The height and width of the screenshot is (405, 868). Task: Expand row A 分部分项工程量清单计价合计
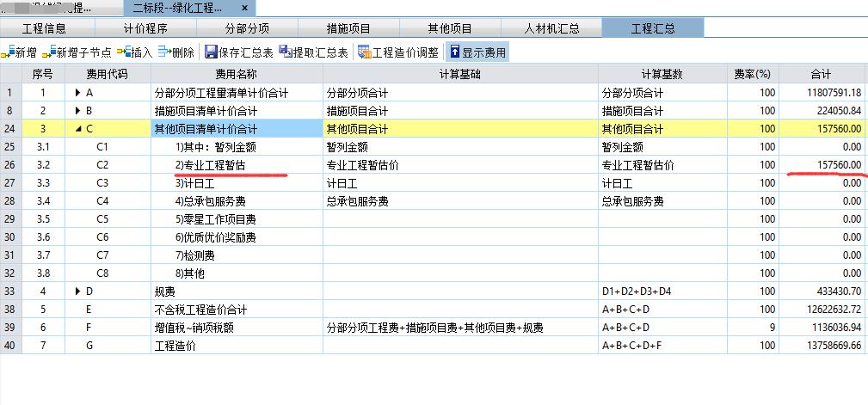pos(79,93)
